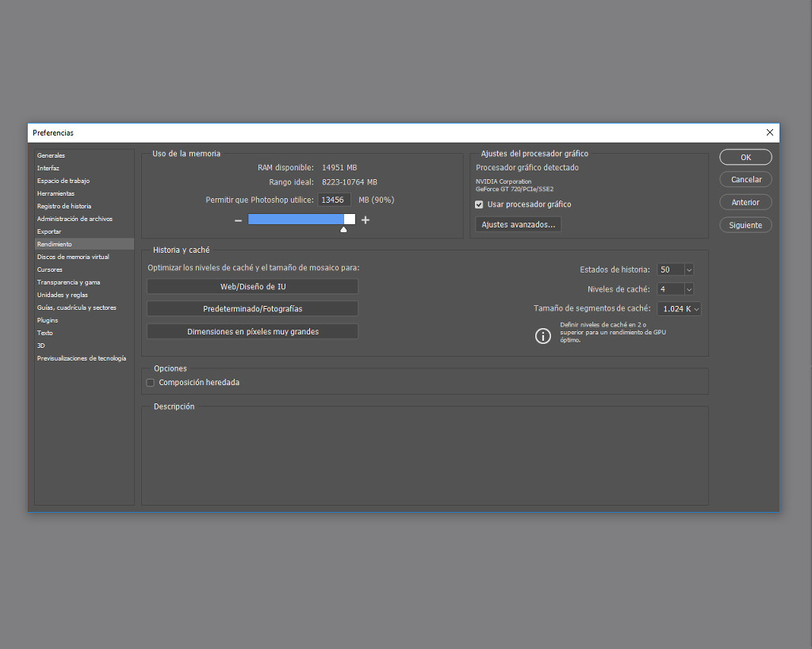Select the 'Web/Diseño de IU' preset

tap(252, 286)
